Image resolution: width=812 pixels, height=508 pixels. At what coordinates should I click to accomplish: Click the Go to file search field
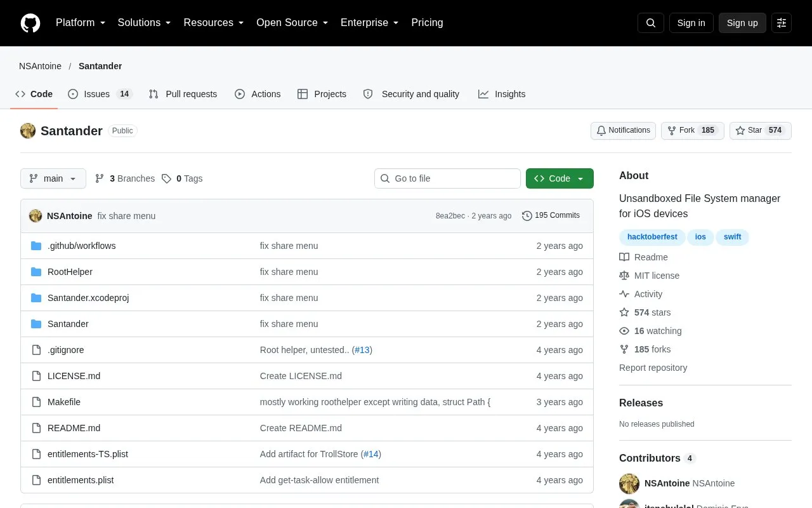click(x=447, y=178)
